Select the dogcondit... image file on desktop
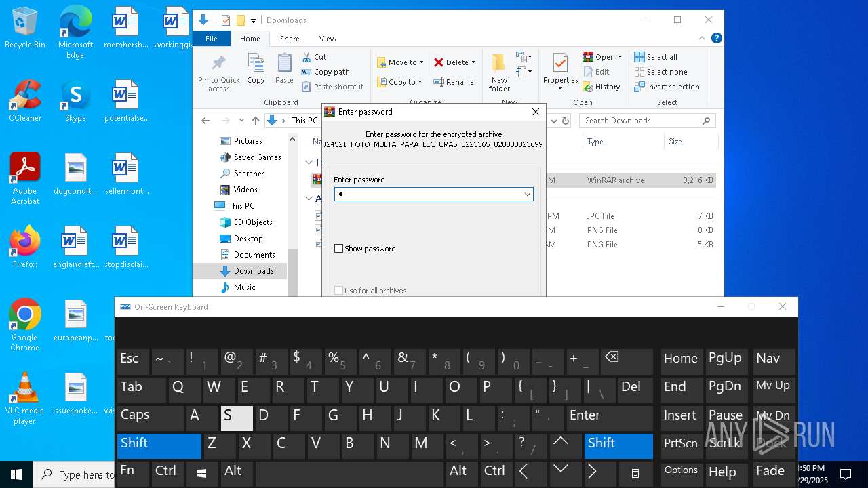 click(x=75, y=174)
